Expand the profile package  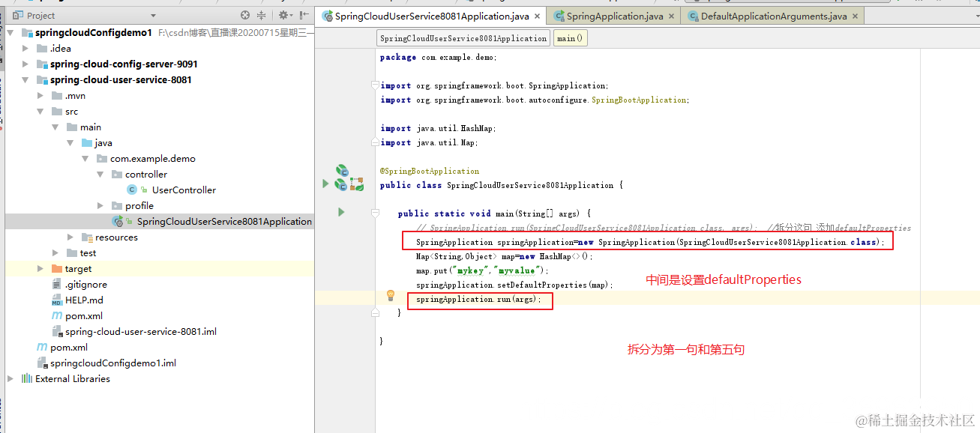tap(100, 205)
